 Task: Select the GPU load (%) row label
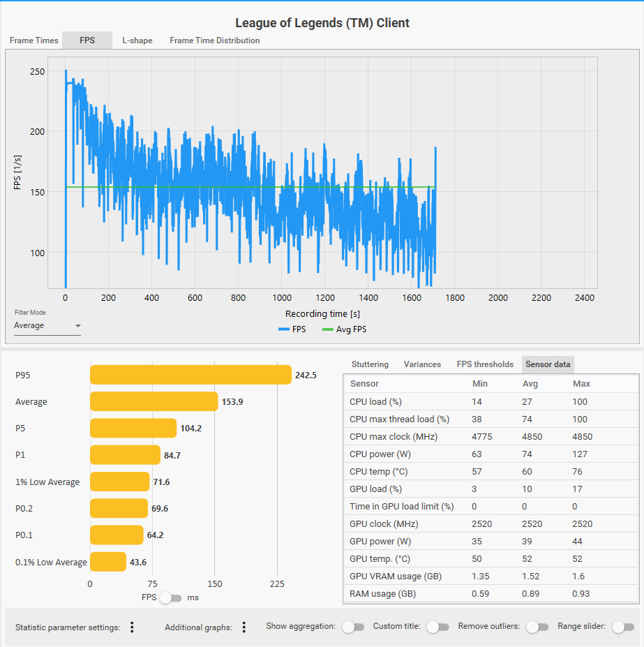point(375,489)
